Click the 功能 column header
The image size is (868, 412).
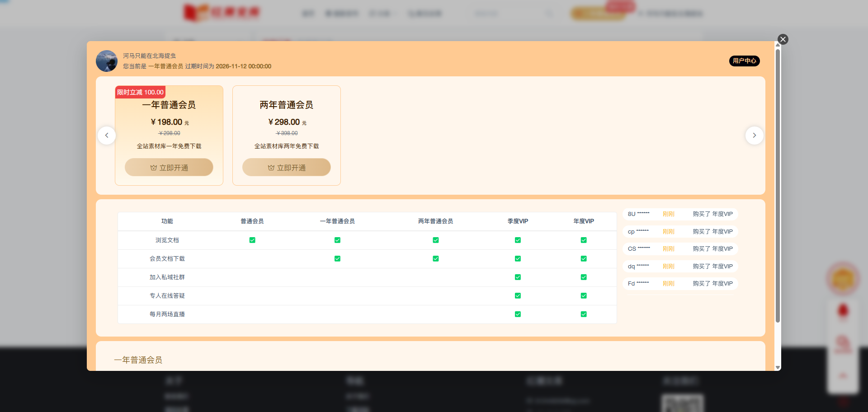(x=167, y=221)
